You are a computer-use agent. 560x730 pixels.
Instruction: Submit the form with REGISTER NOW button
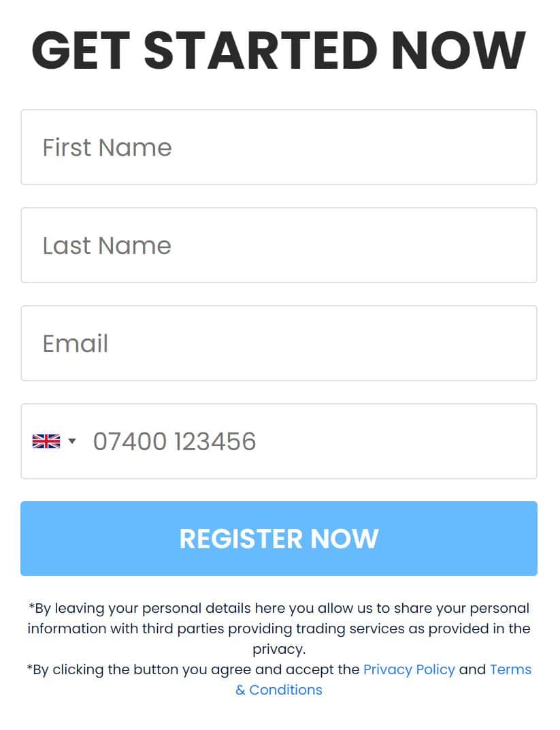(279, 539)
